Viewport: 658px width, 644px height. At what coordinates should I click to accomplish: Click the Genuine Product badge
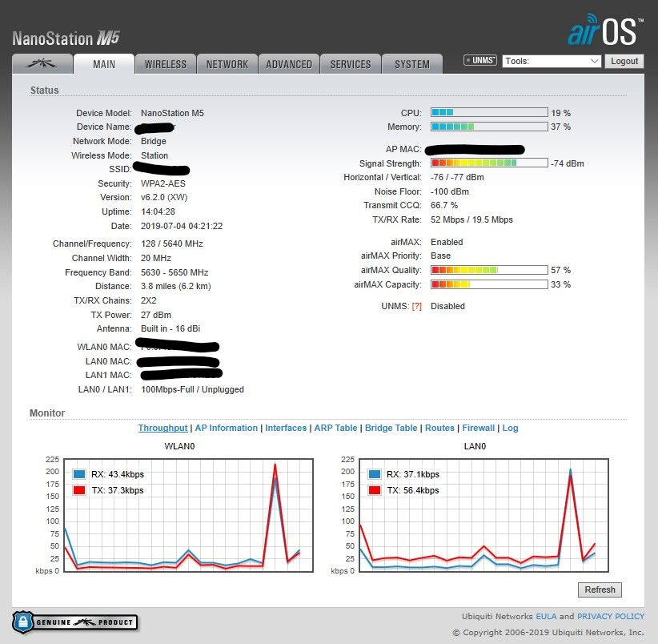[x=74, y=622]
